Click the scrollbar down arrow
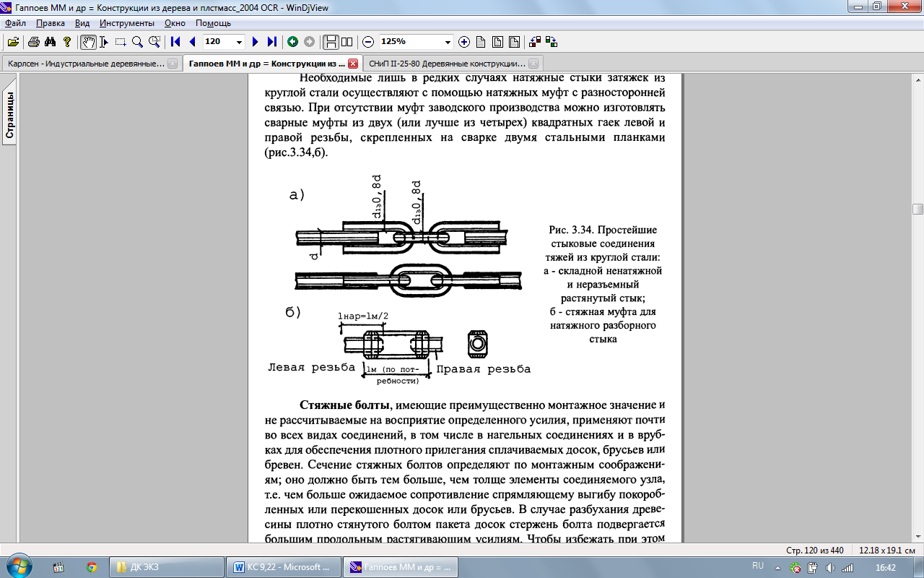Screen dimensions: 924x578 [x=918, y=537]
